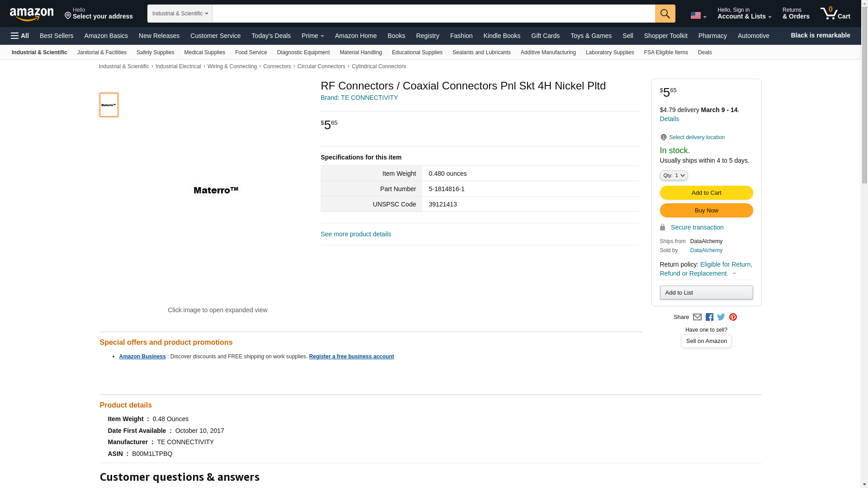The image size is (868, 488).
Task: Share product on Pinterest icon
Action: pyautogui.click(x=733, y=317)
